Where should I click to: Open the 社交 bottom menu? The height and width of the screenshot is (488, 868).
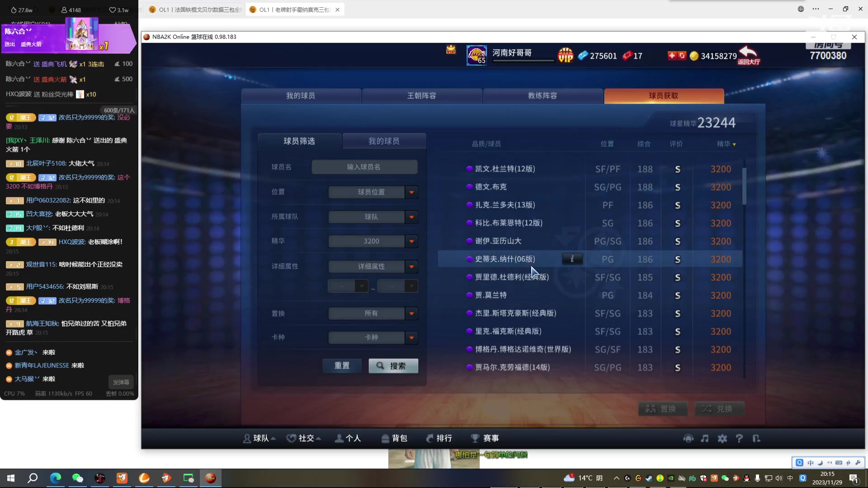pyautogui.click(x=304, y=438)
